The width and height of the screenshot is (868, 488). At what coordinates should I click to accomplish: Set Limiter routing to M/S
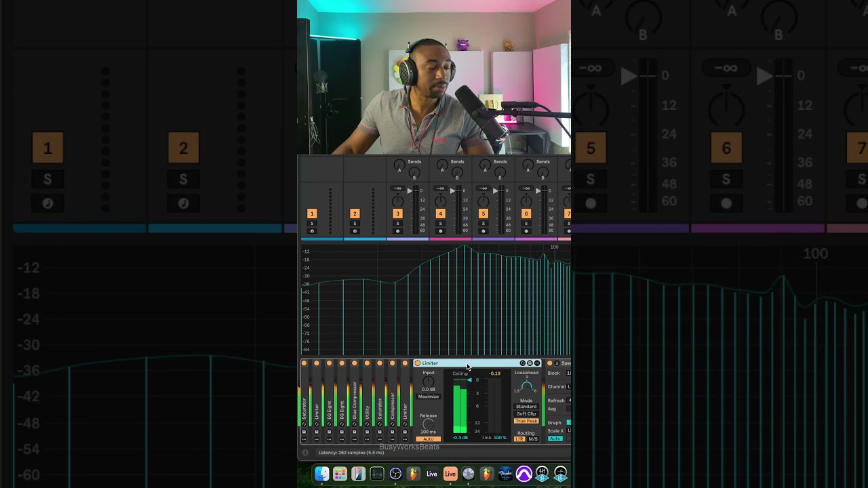[x=533, y=439]
